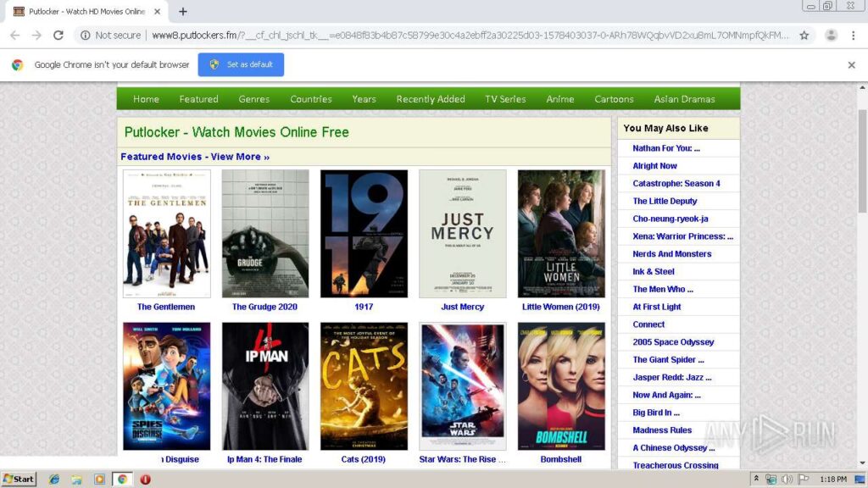Screen dimensions: 868x488
Task: Open a new tab with the plus icon
Action: (x=182, y=12)
